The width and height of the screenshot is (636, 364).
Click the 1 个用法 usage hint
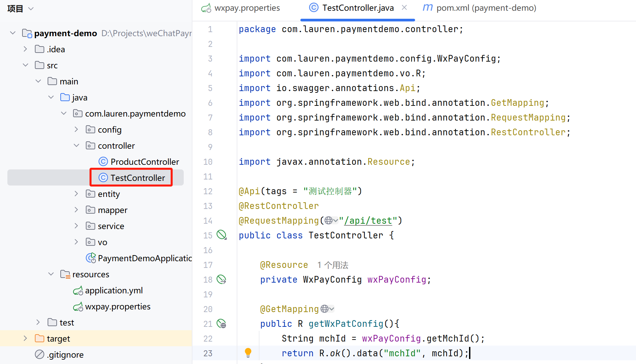[x=332, y=265]
